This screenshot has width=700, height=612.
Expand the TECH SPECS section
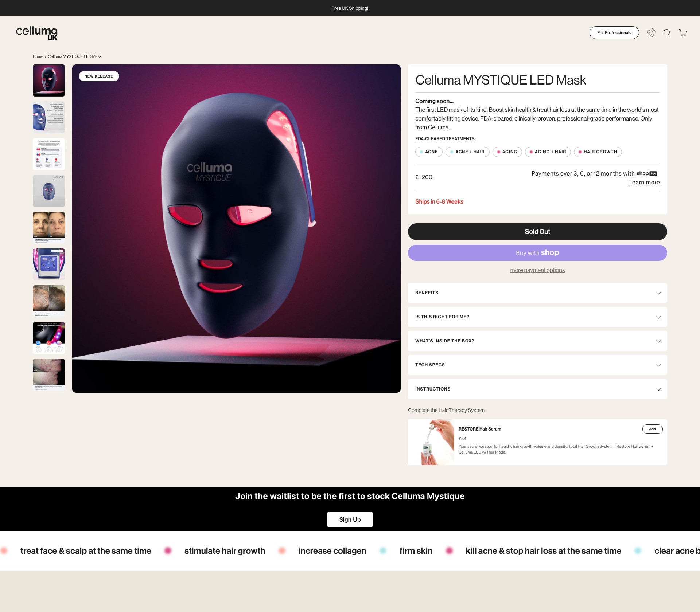pos(537,365)
